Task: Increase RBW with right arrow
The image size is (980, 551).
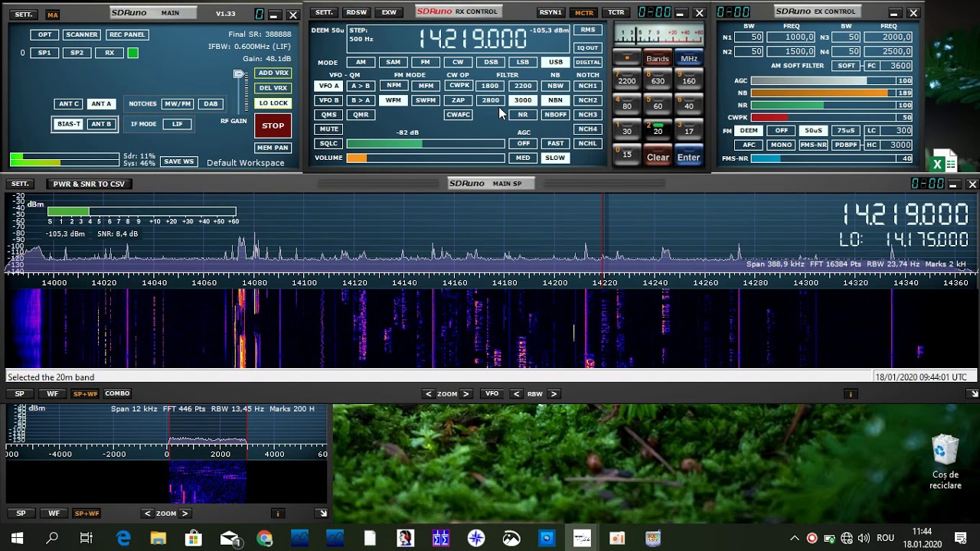Action: 554,394
